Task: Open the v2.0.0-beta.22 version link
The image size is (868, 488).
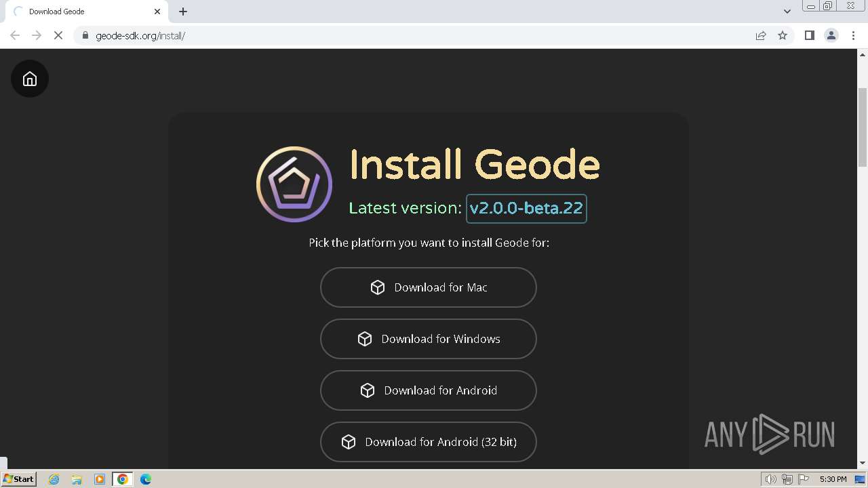Action: point(526,208)
